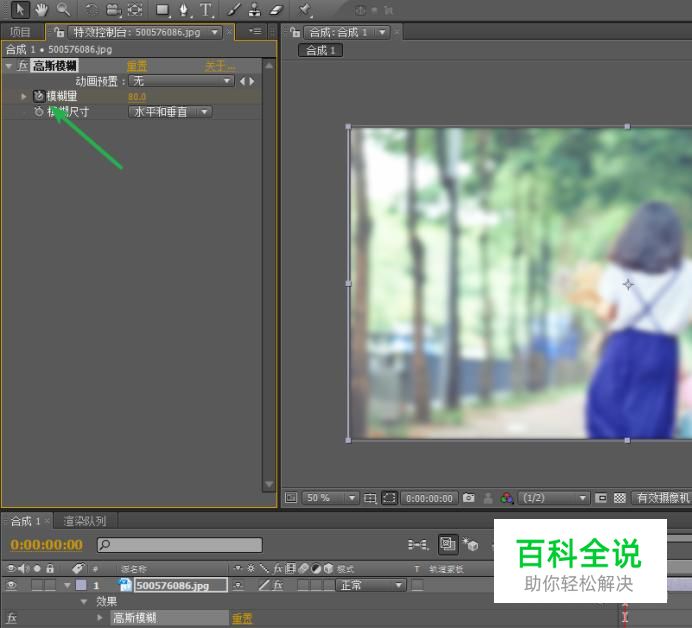This screenshot has height=628, width=692.
Task: Collapse the 高斯模糊 effect in effect controls
Action: 8,66
